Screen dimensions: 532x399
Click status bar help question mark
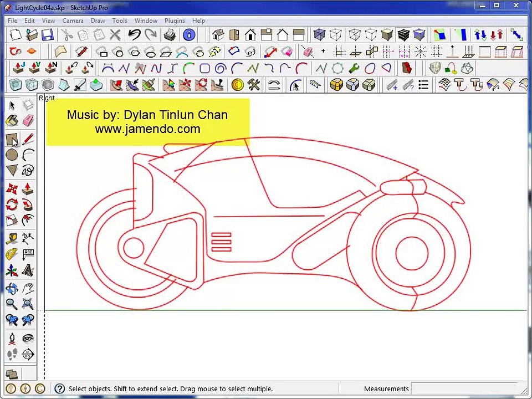point(59,389)
